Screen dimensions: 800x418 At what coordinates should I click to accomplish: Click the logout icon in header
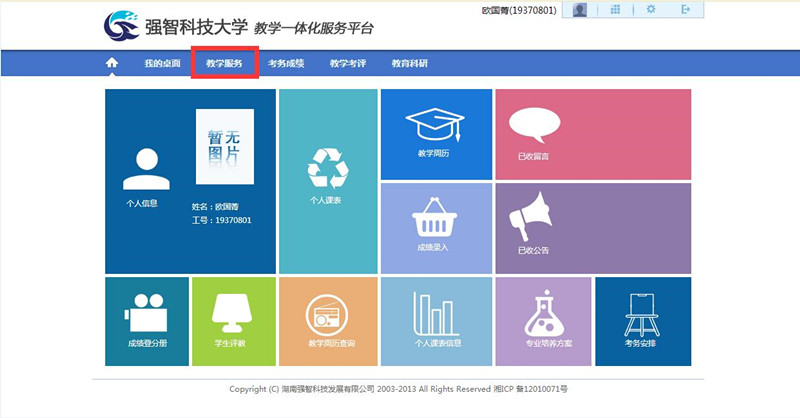(x=685, y=9)
